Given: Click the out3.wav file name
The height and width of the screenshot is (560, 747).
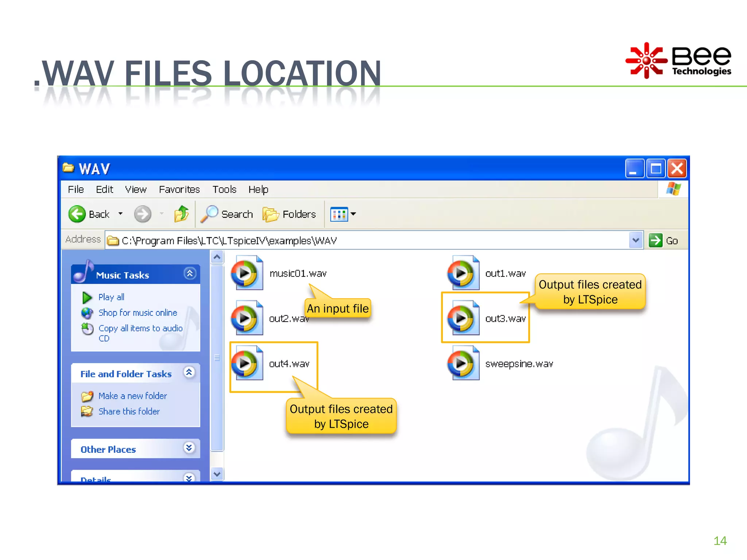Looking at the screenshot, I should [506, 319].
